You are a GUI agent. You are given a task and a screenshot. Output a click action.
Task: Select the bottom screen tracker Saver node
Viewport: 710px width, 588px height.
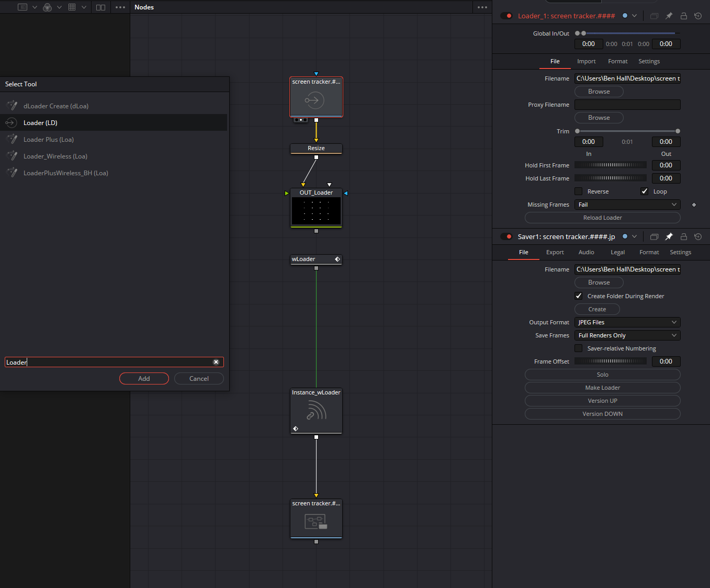(316, 518)
